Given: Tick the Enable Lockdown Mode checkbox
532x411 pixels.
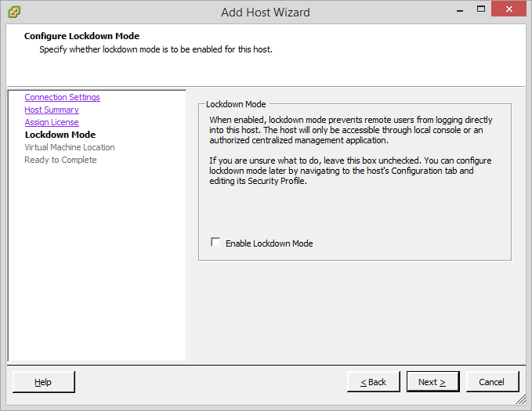Looking at the screenshot, I should pos(215,243).
